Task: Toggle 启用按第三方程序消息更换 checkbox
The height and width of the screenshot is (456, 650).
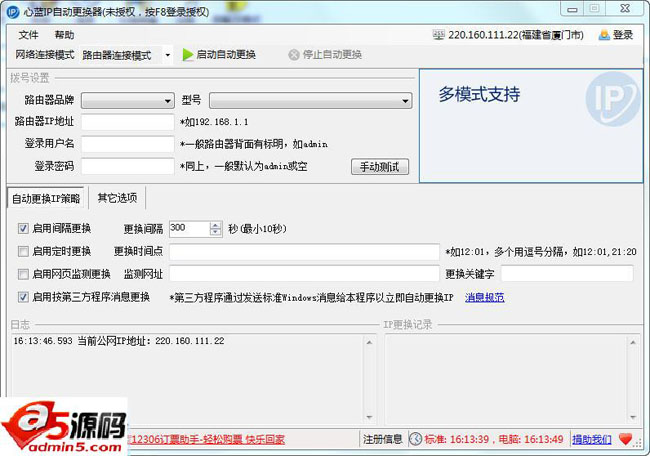Action: (x=23, y=297)
